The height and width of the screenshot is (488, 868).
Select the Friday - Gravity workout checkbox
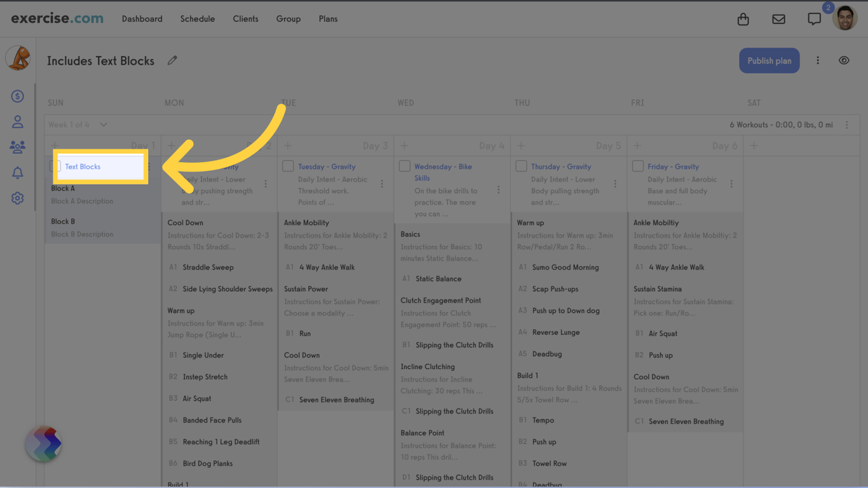(x=638, y=166)
